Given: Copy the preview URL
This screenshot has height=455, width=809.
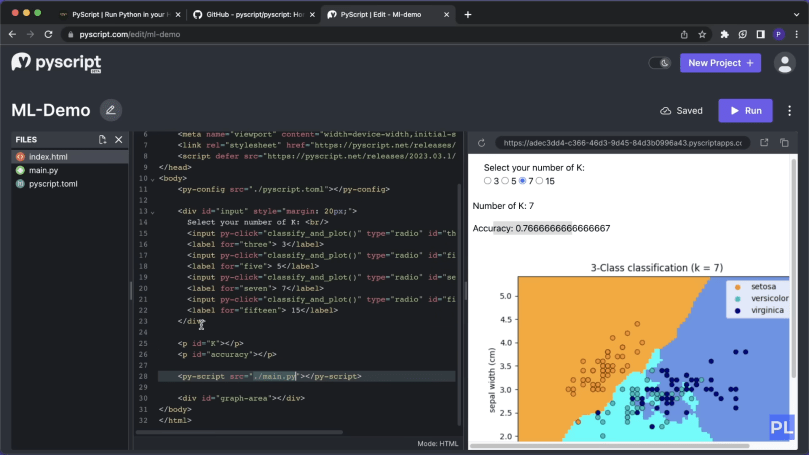Looking at the screenshot, I should coord(784,142).
